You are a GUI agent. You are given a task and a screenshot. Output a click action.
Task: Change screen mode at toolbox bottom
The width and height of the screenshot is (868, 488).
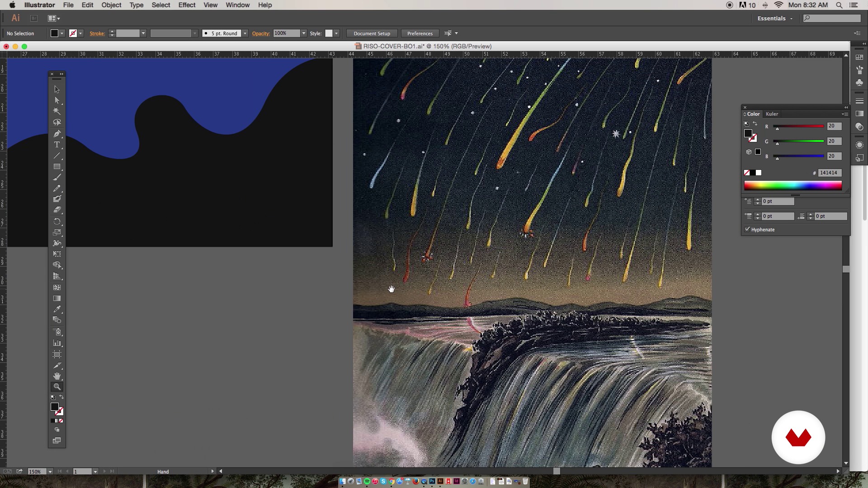57,441
